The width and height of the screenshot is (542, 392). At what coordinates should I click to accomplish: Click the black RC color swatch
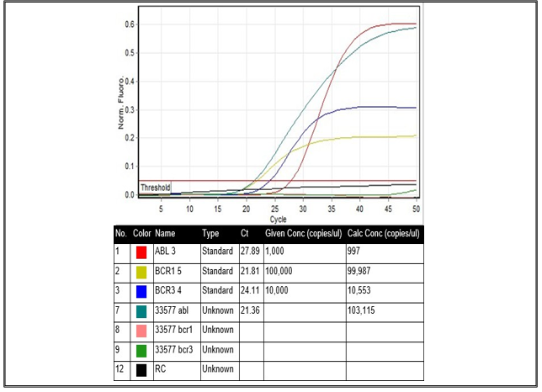tap(141, 370)
